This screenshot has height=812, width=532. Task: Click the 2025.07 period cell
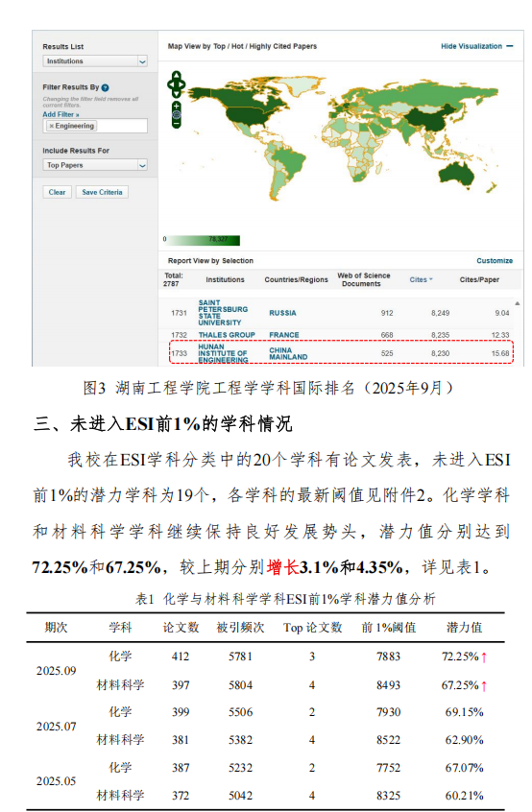(x=56, y=726)
